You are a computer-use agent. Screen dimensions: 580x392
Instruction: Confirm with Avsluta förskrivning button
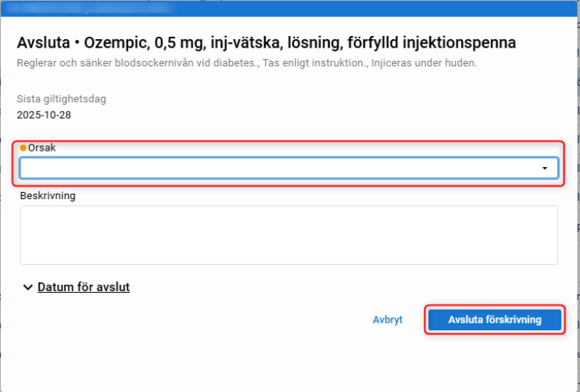494,320
